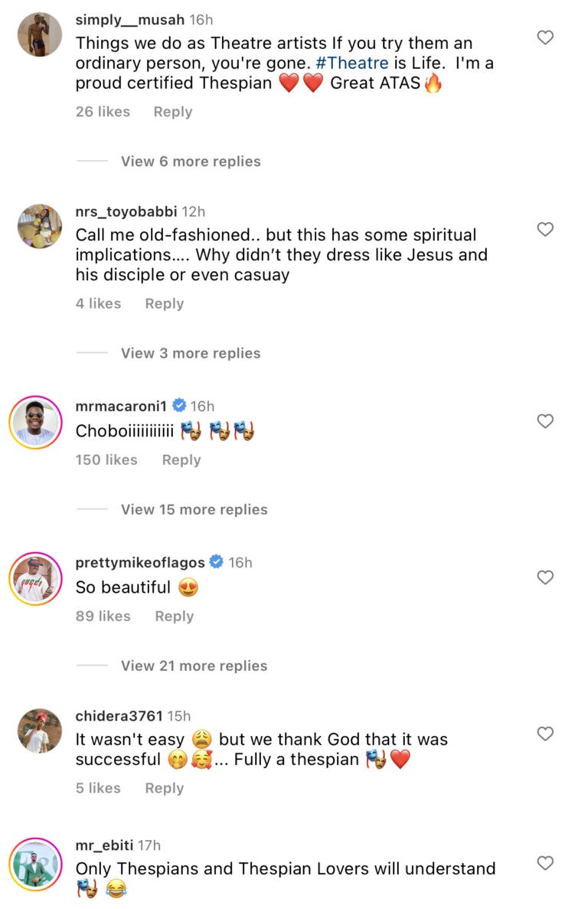Tap the heart beside mr_ebiti's comment
The image size is (588, 909).
(545, 863)
